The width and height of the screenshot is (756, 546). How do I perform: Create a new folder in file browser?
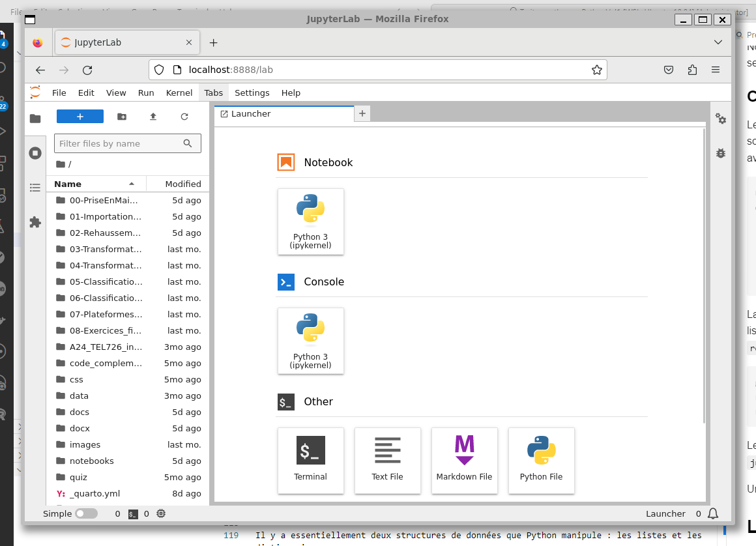122,117
